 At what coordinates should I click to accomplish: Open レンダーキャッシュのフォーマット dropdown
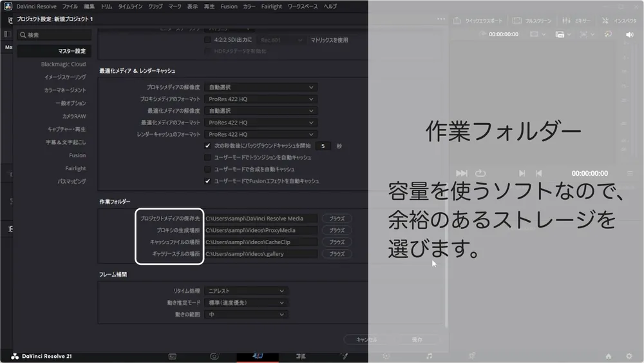point(261,134)
